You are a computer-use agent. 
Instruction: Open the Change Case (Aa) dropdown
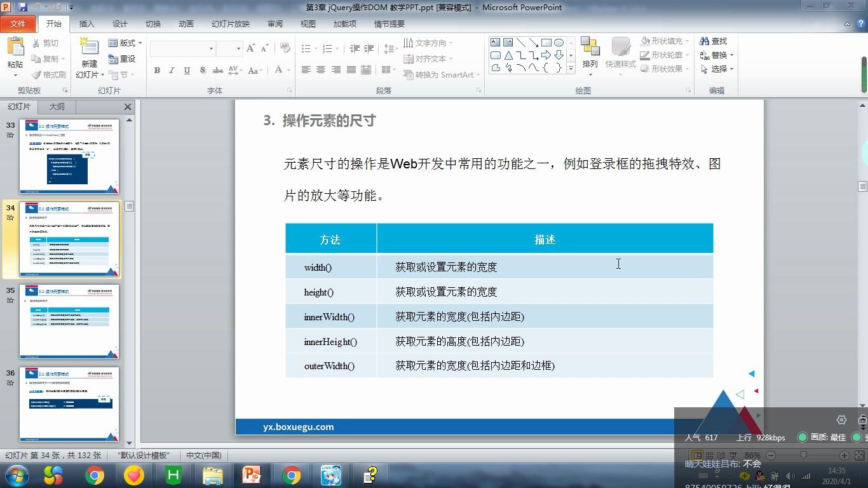(255, 71)
